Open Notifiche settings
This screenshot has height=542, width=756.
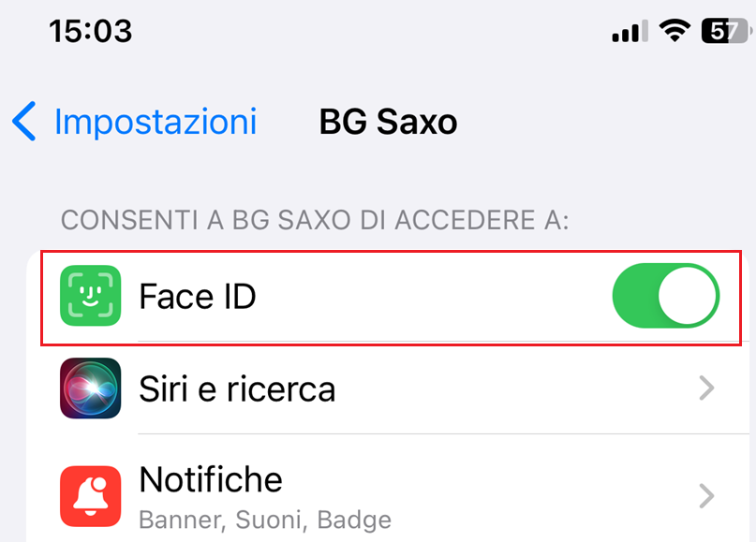click(x=211, y=480)
